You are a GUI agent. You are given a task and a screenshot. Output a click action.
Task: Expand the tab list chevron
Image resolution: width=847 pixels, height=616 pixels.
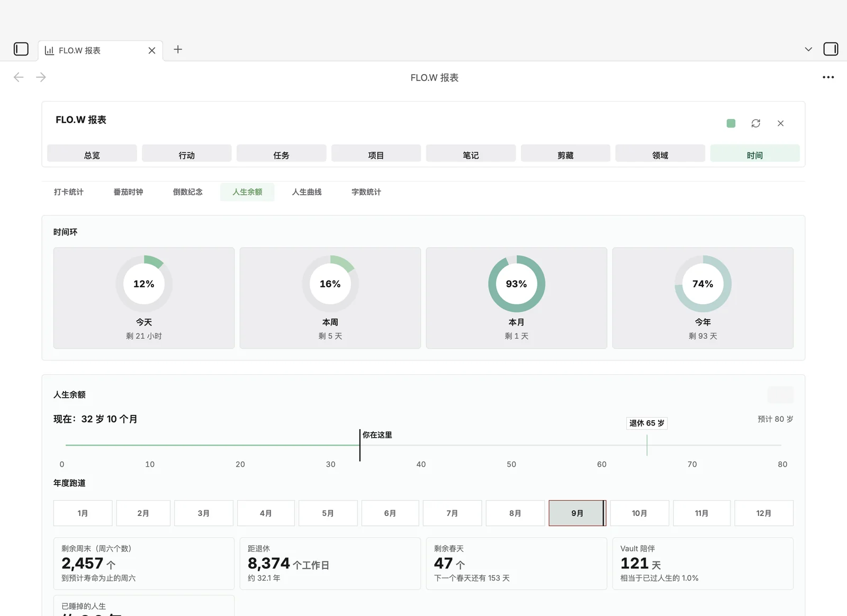click(x=808, y=49)
